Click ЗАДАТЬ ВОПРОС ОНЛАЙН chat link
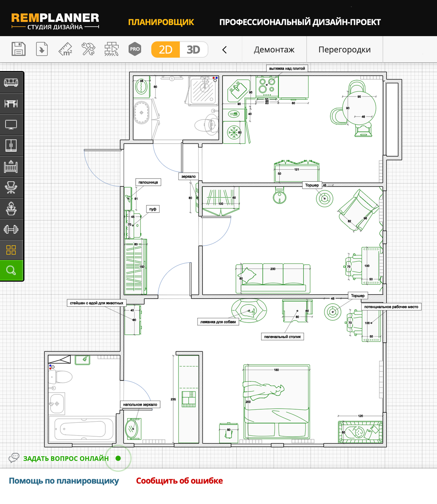Image resolution: width=437 pixels, height=504 pixels. 66,458
